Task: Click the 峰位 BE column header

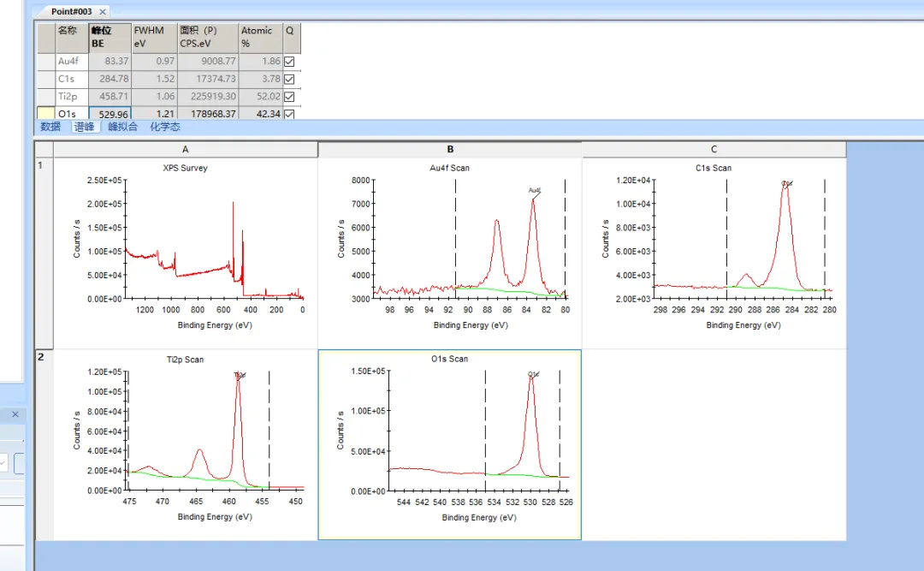Action: (x=110, y=37)
